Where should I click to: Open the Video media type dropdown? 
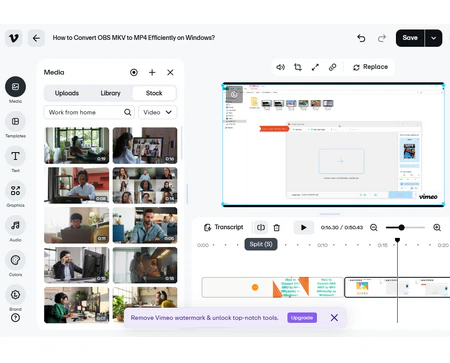pos(158,112)
